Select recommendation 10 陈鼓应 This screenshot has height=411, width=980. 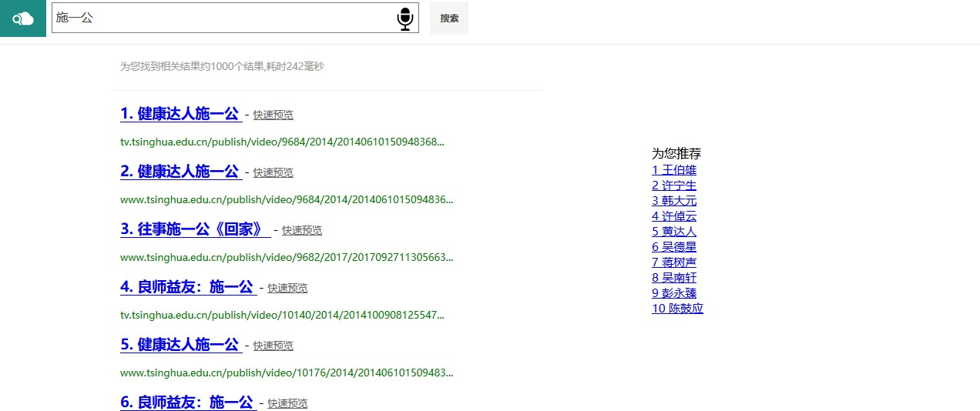click(677, 309)
